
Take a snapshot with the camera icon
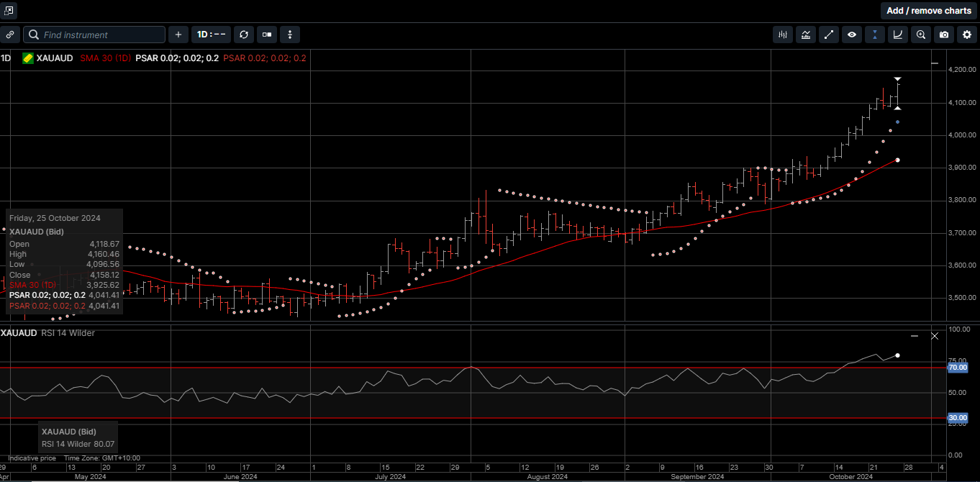point(943,34)
